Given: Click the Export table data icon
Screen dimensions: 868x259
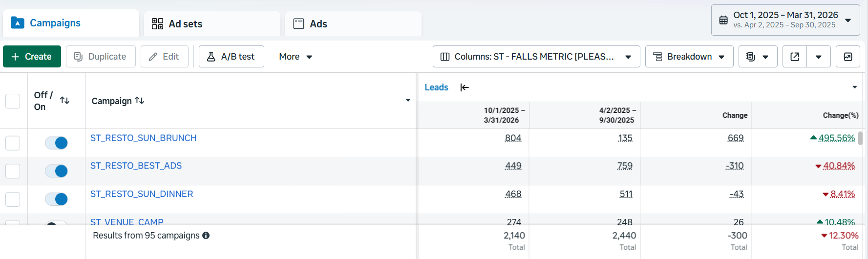Looking at the screenshot, I should pyautogui.click(x=795, y=57).
